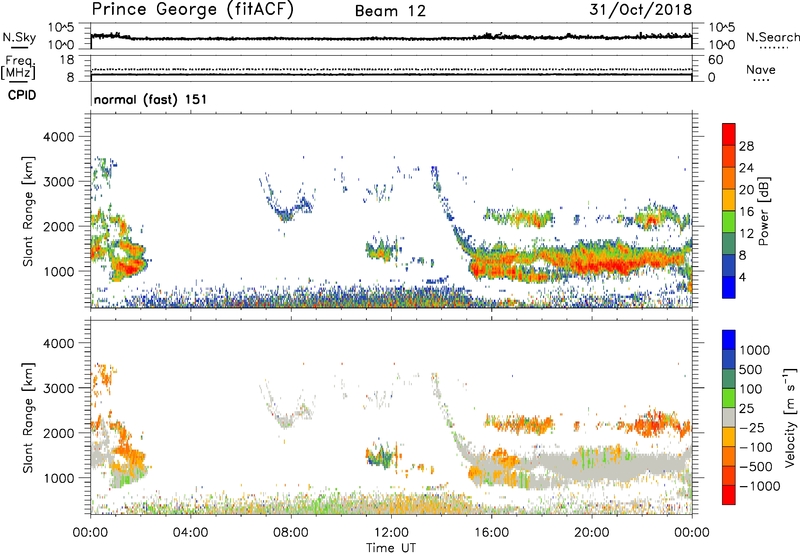
Task: Click the "20" label on Power colorbar
Action: [746, 190]
